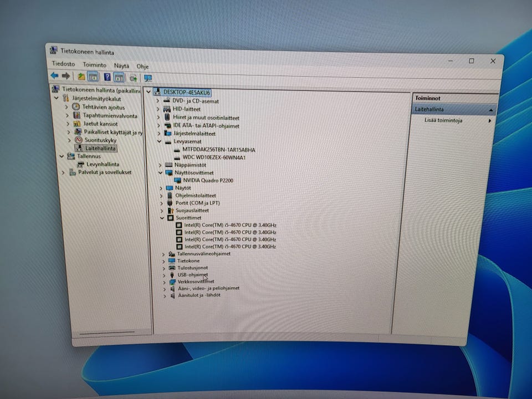The height and width of the screenshot is (399, 532).
Task: Select the WDC WD10EZEX-60WN4A1 drive
Action: 214,157
